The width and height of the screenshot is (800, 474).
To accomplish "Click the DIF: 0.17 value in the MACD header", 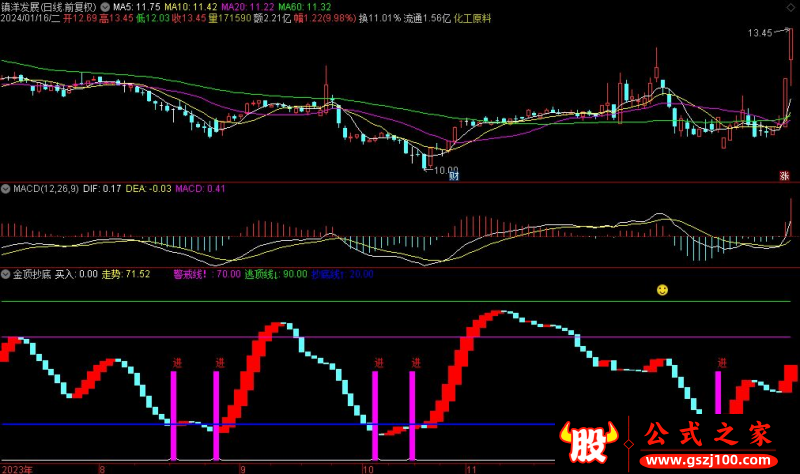I will tap(102, 189).
